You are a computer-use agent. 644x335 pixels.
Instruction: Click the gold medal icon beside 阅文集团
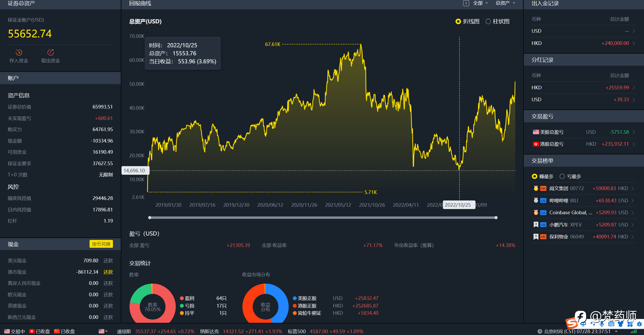pyautogui.click(x=536, y=188)
